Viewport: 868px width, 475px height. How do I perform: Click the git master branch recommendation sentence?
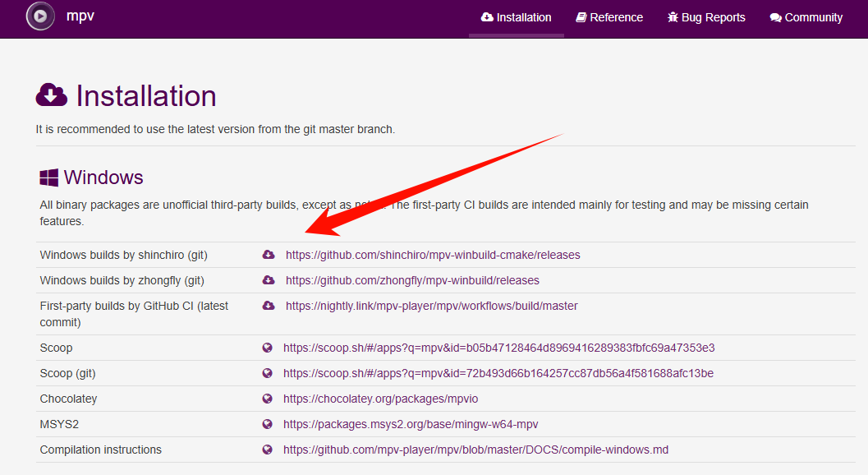215,129
